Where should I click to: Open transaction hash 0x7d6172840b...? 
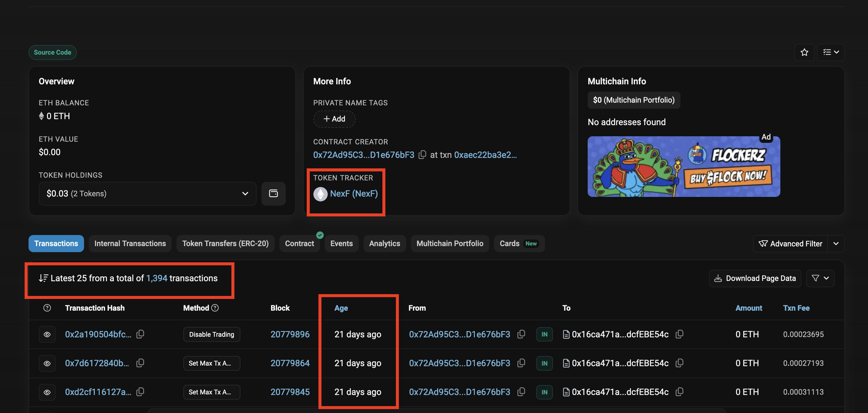coord(97,363)
